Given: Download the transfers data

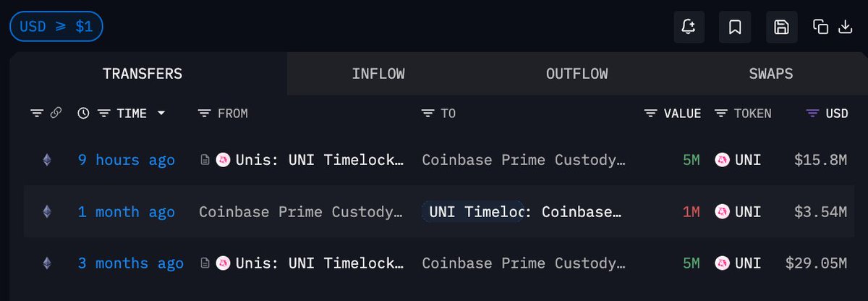Looking at the screenshot, I should pos(845,27).
